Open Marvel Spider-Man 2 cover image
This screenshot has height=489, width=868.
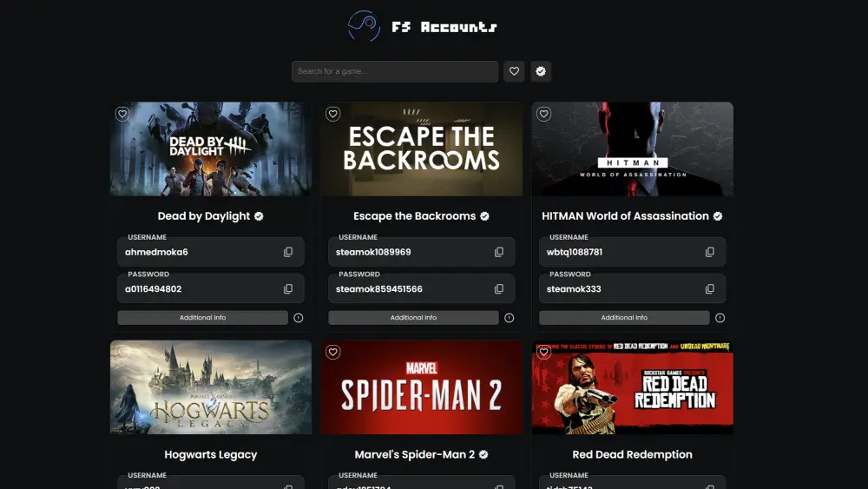[421, 387]
